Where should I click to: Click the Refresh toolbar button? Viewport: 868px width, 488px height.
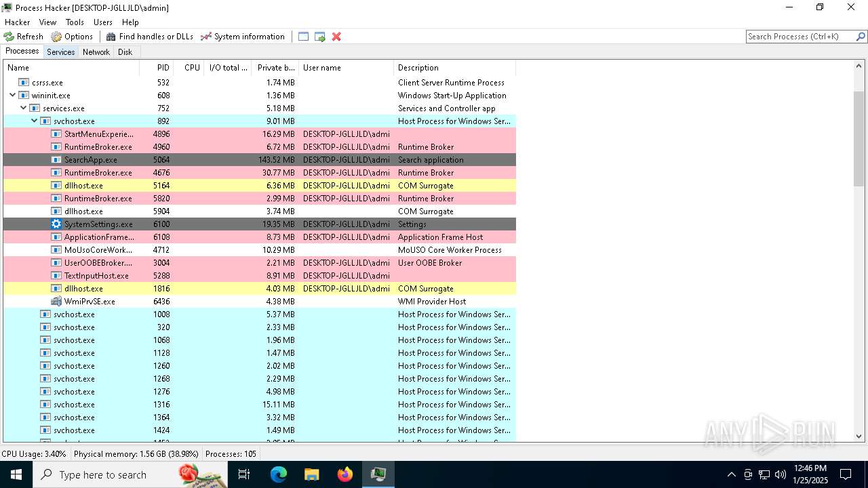[24, 37]
